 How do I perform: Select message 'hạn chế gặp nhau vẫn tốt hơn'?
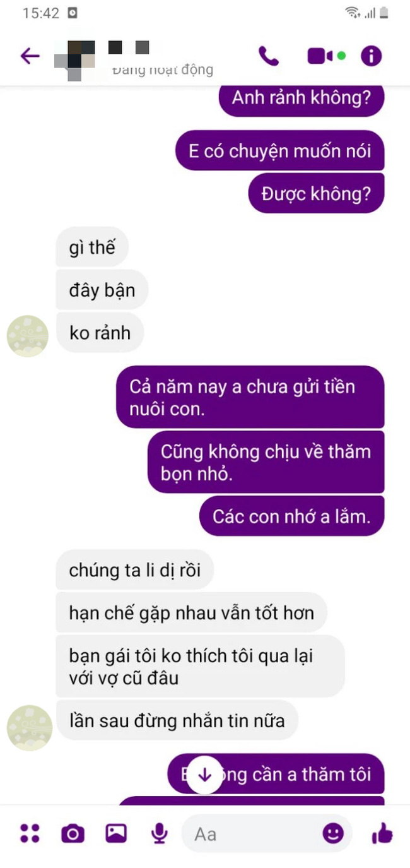(x=191, y=612)
